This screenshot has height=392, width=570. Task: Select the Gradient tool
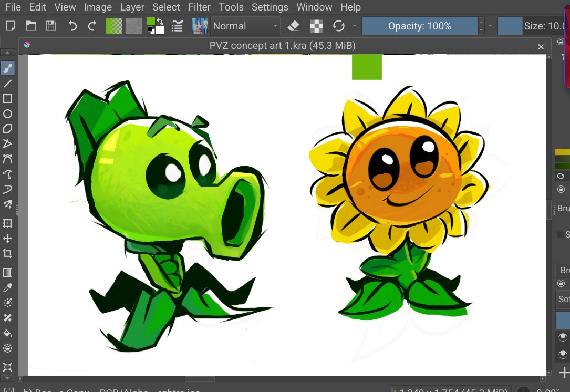pos(8,272)
